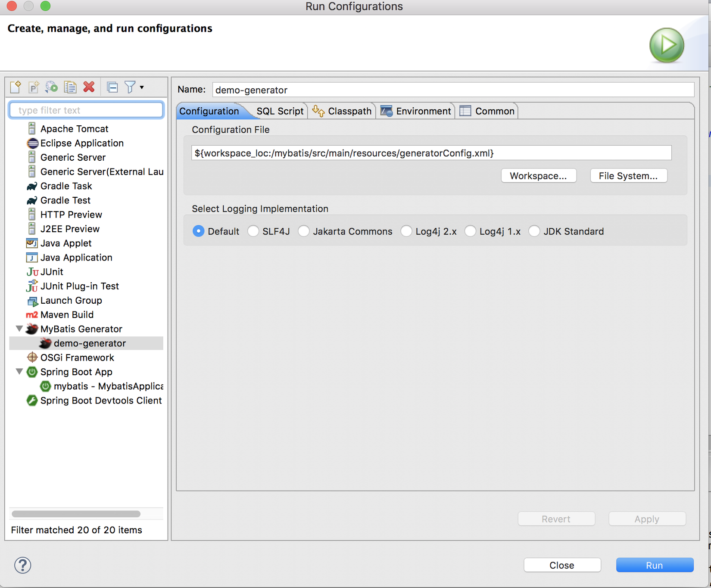Screen dimensions: 711x588
Task: Click the Apply button
Action: [x=647, y=519]
